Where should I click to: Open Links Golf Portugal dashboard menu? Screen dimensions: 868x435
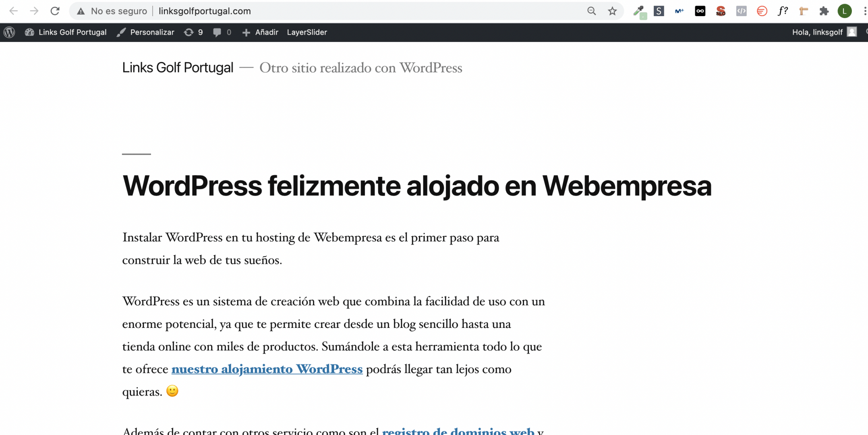tap(66, 32)
